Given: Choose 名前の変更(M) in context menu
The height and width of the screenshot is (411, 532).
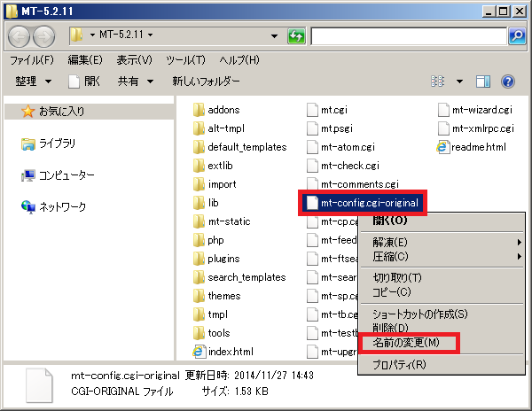Looking at the screenshot, I should pos(441,343).
